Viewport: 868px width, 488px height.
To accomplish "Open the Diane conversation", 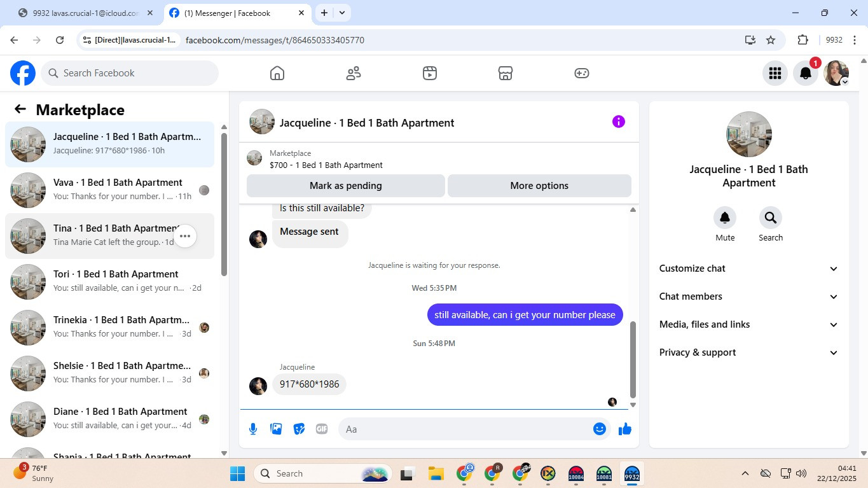I will [109, 419].
